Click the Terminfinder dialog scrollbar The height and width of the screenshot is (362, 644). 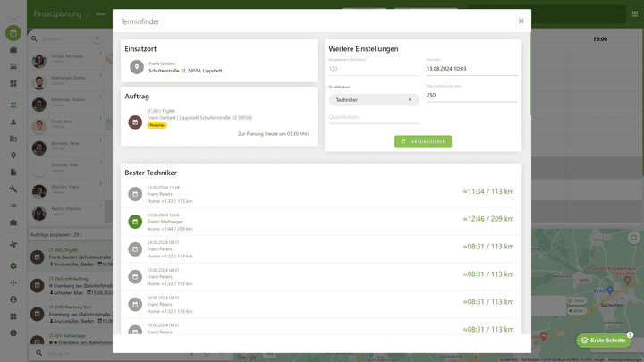(x=530, y=74)
